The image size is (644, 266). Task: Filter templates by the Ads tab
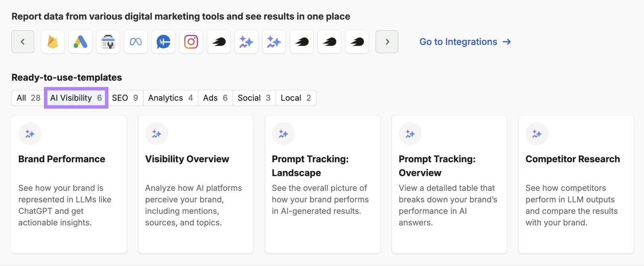pyautogui.click(x=215, y=98)
